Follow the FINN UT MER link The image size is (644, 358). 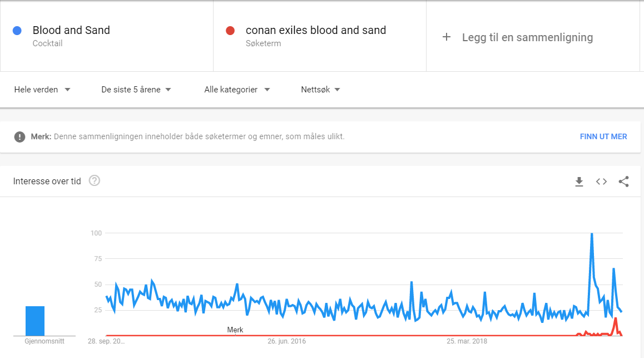pyautogui.click(x=603, y=137)
